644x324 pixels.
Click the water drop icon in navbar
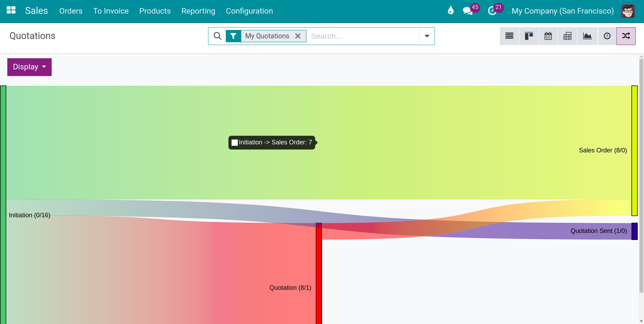[451, 10]
